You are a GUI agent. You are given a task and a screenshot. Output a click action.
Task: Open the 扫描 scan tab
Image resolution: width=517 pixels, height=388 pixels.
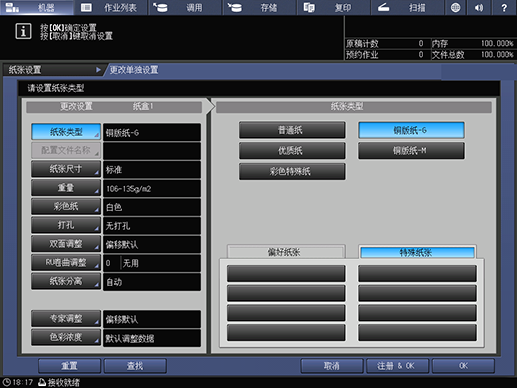tap(408, 7)
